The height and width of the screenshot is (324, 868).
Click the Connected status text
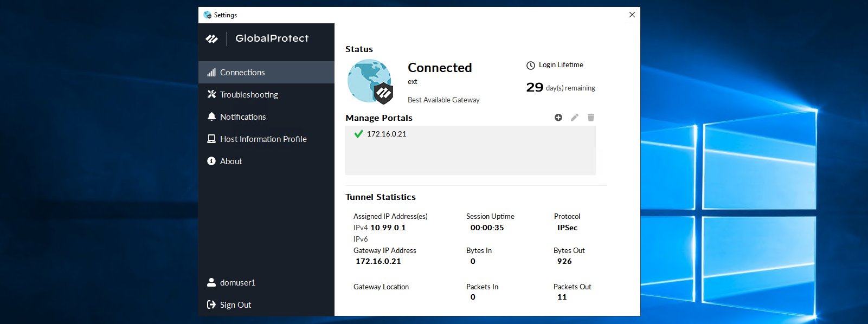(440, 68)
